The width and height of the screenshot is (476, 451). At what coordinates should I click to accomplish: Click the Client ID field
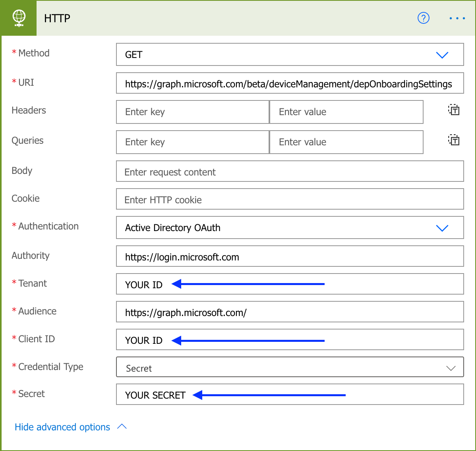393,340
